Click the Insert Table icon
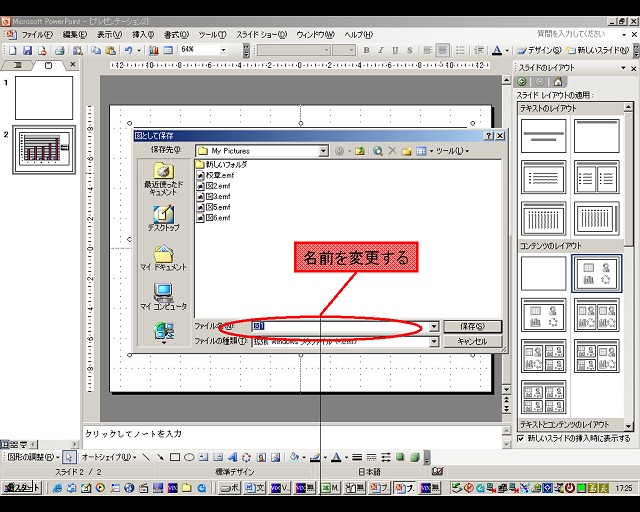 click(x=168, y=50)
